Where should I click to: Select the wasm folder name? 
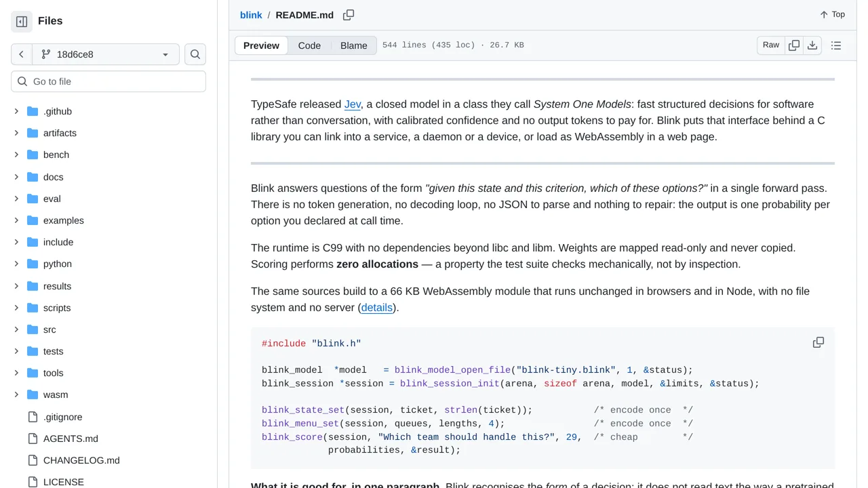[x=56, y=394]
